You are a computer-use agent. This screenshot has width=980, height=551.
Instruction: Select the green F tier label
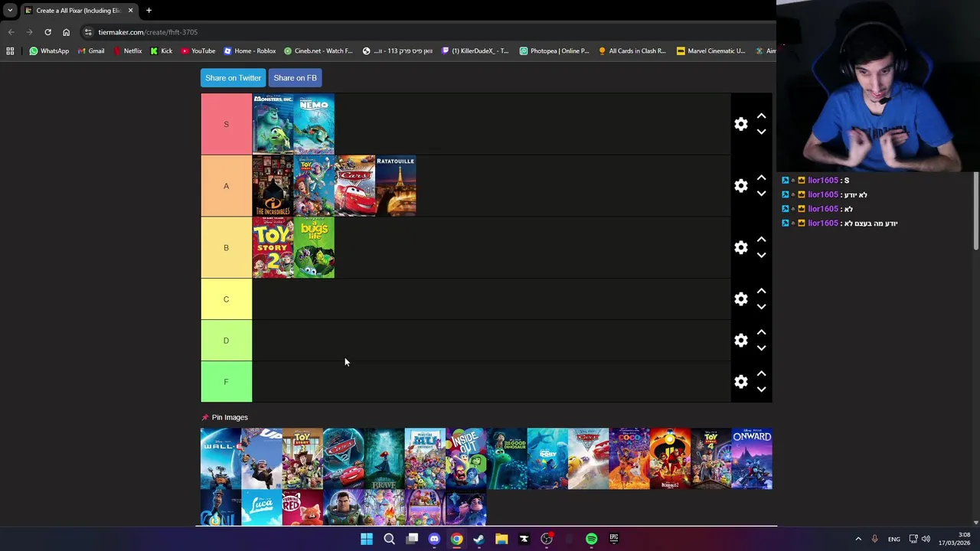coord(226,382)
